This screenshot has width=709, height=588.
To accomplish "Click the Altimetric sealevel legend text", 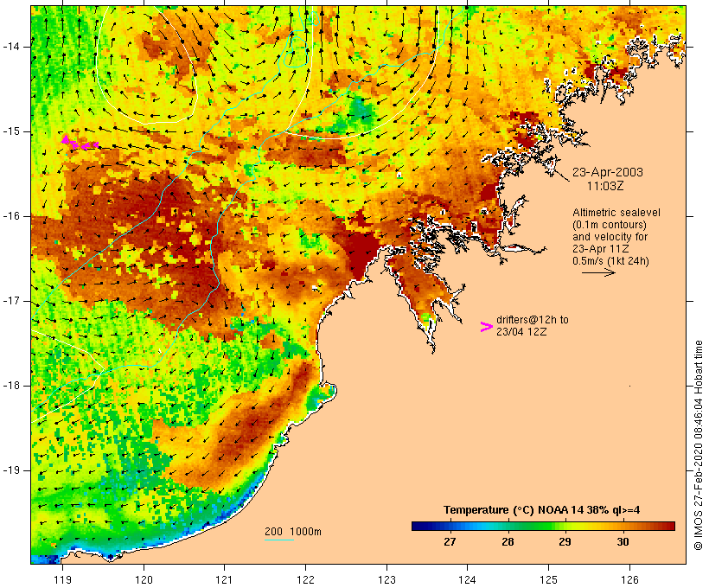I will (616, 213).
